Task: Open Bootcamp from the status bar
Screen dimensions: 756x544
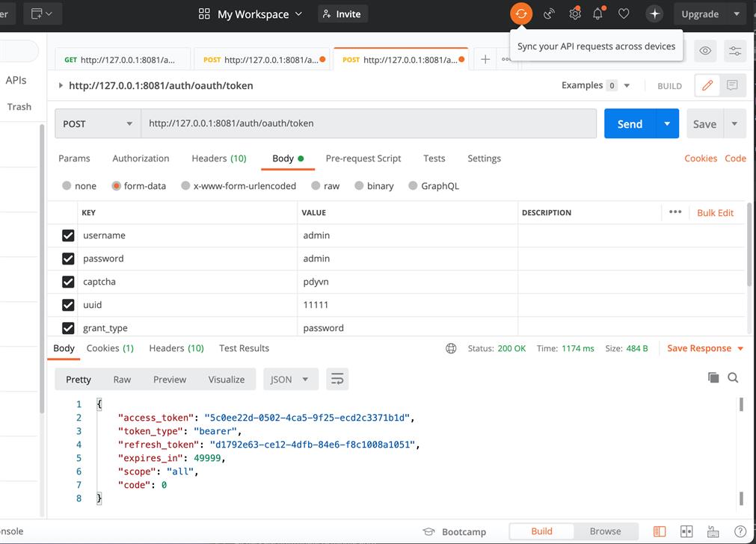Action: 454,531
